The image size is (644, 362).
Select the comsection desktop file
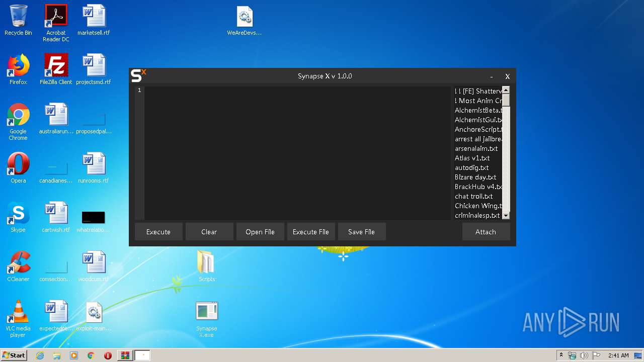[56, 271]
